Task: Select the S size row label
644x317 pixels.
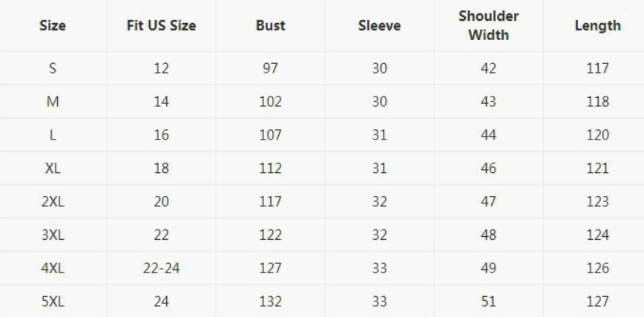Action: coord(53,68)
